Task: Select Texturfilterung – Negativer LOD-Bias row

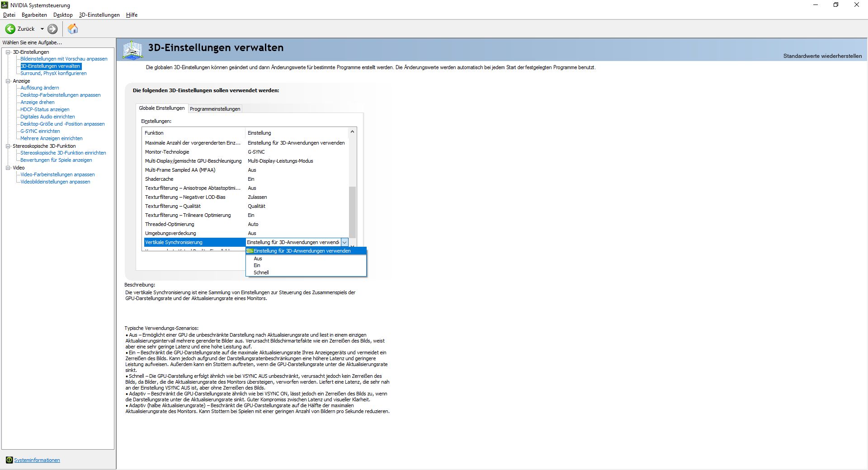Action: (246, 197)
